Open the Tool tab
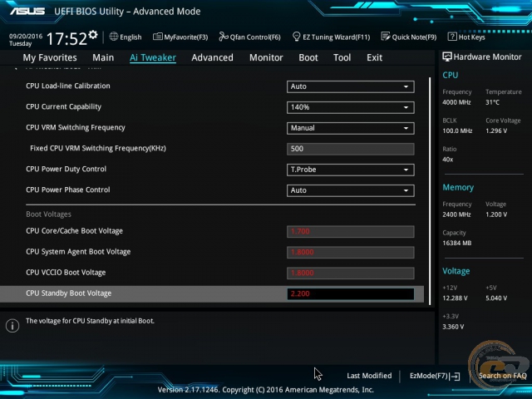532x399 pixels. 342,57
